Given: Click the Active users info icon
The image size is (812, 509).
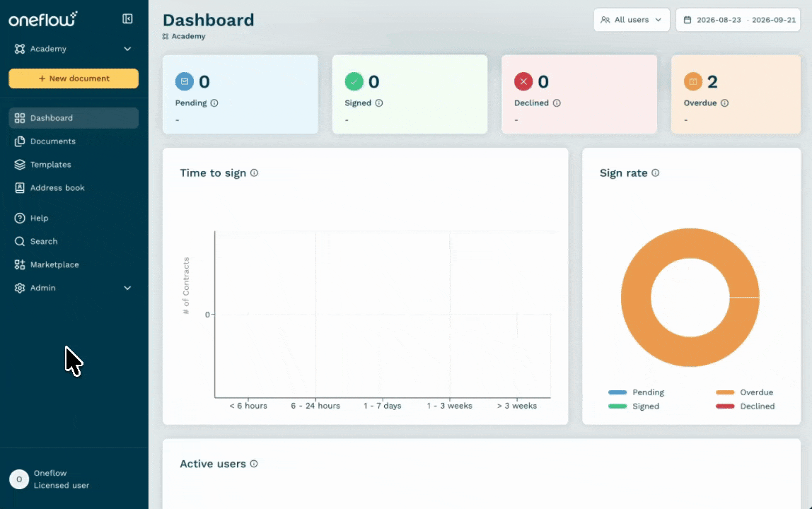Looking at the screenshot, I should (x=254, y=464).
